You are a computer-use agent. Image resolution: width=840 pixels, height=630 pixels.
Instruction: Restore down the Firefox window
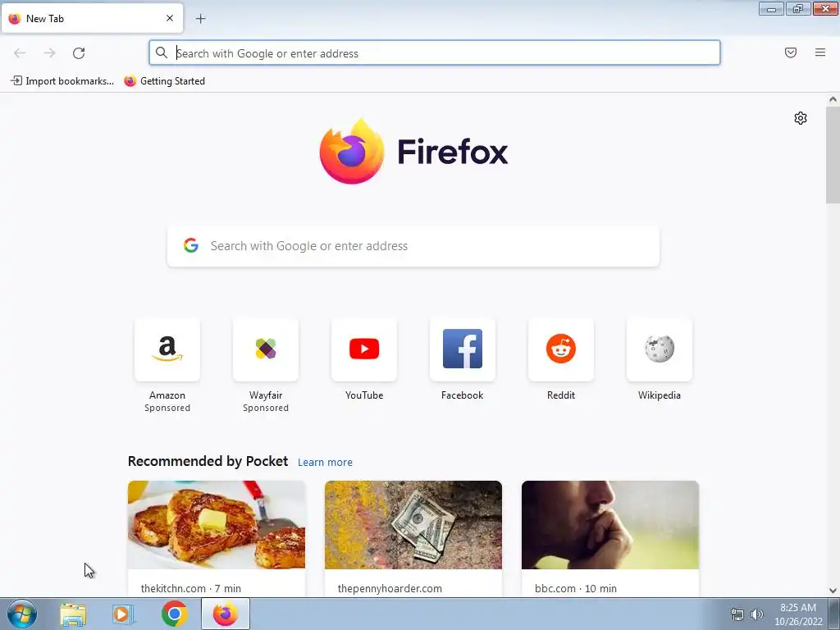798,8
